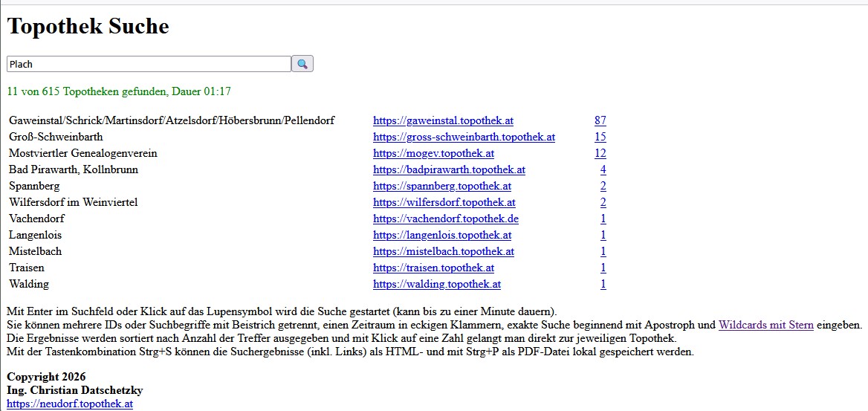Open the gaweinstal.topothek.at link
The height and width of the screenshot is (411, 868).
point(443,120)
